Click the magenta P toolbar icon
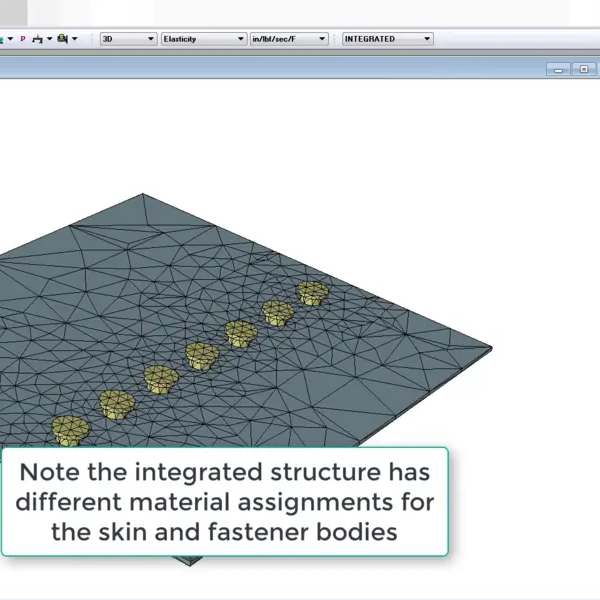 coord(23,39)
